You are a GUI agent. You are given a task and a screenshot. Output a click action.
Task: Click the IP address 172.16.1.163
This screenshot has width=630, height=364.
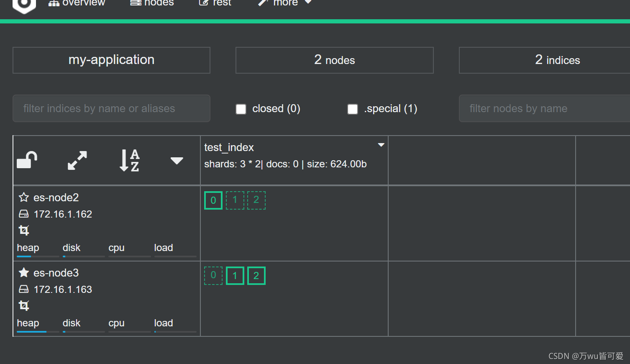63,290
